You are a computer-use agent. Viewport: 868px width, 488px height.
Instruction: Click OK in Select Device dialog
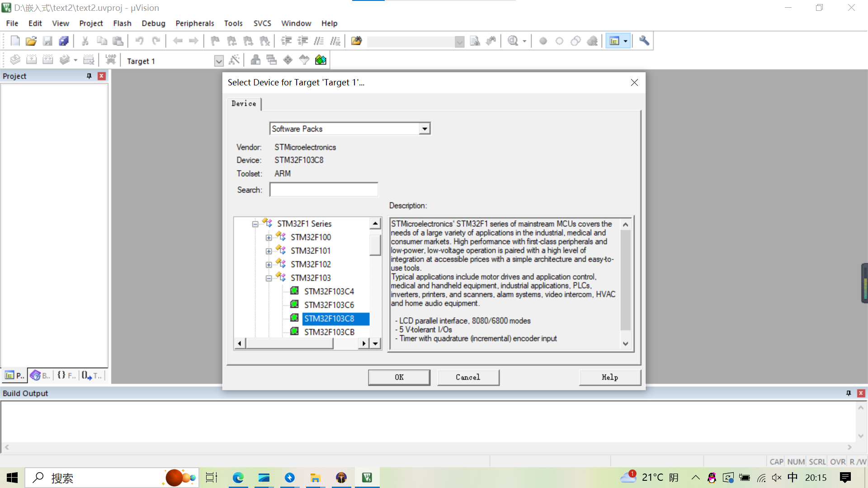click(x=399, y=377)
